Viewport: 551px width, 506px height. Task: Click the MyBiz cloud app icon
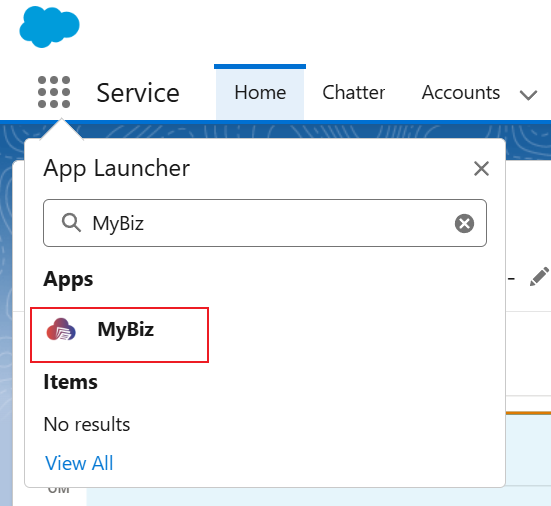[x=61, y=330]
